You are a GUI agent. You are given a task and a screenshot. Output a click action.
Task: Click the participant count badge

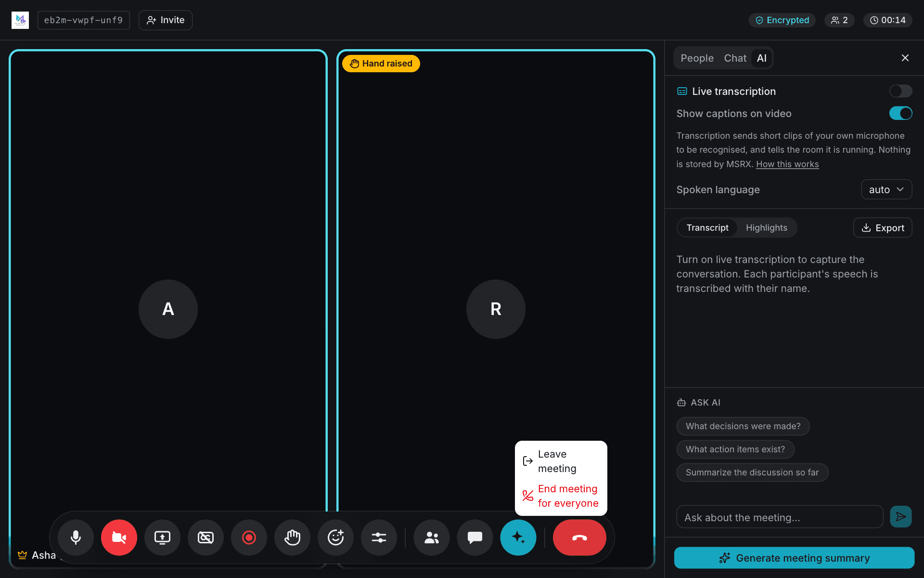(839, 20)
